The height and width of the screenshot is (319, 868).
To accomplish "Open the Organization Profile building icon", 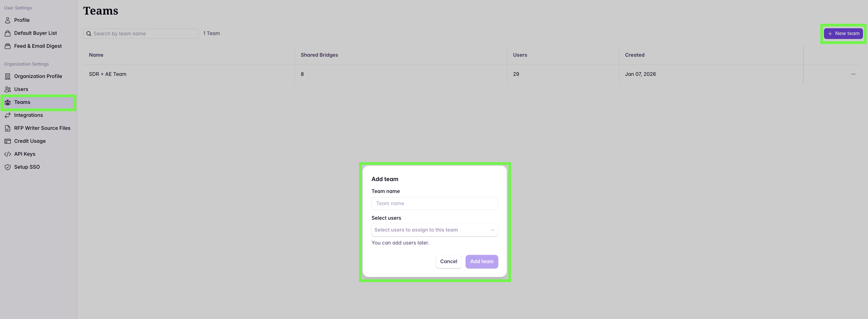I will click(x=8, y=76).
